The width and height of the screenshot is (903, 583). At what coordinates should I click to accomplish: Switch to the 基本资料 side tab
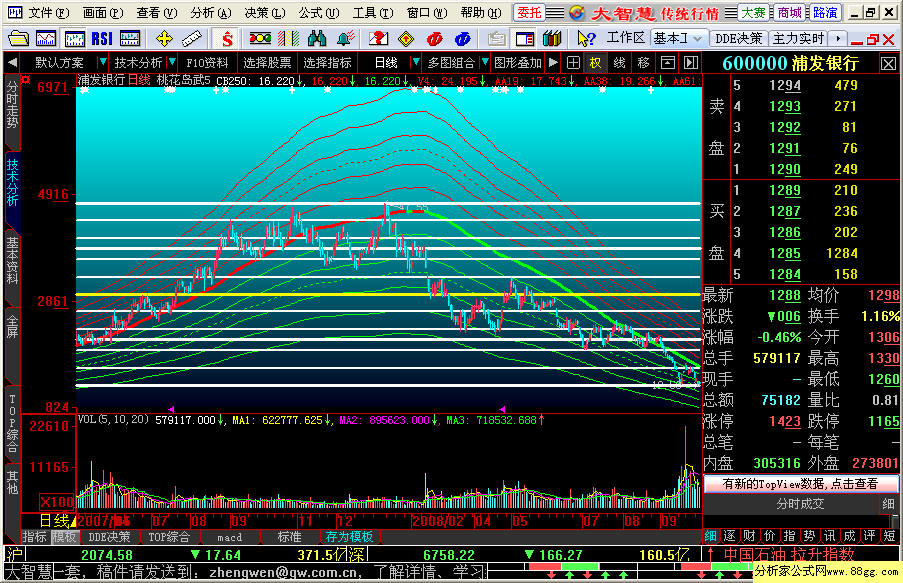click(12, 261)
